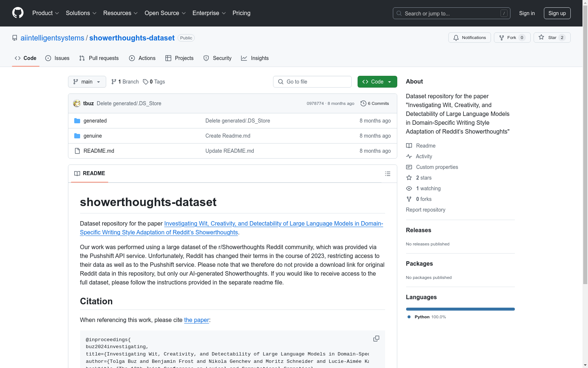Click the repository icon beside owner name

click(x=15, y=38)
